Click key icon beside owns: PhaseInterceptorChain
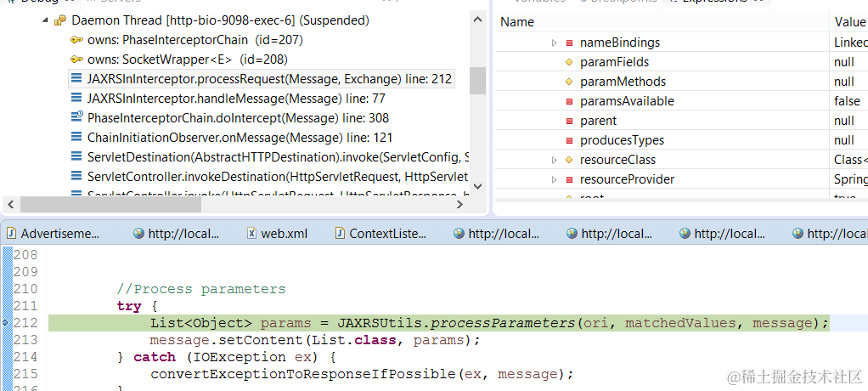Image resolution: width=868 pixels, height=391 pixels. [77, 41]
